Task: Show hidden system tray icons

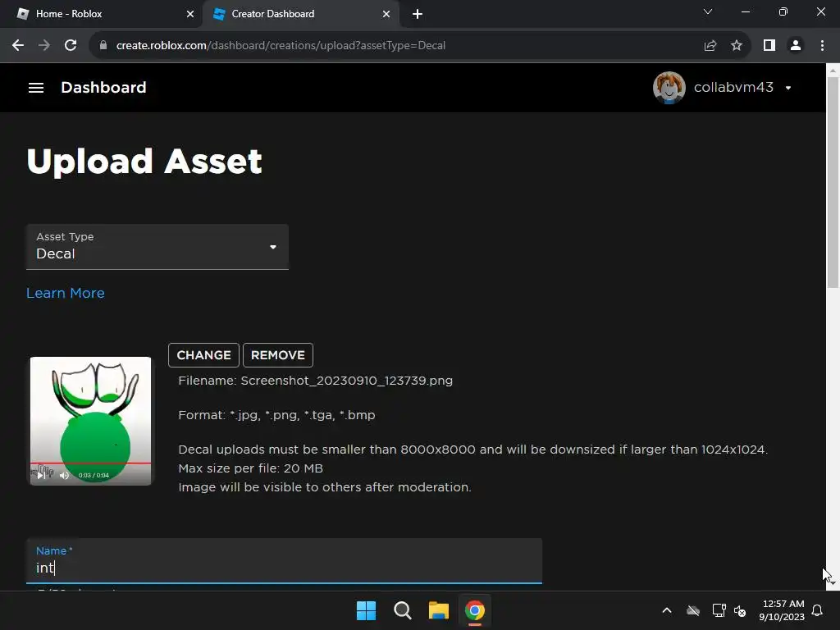Action: [667, 610]
